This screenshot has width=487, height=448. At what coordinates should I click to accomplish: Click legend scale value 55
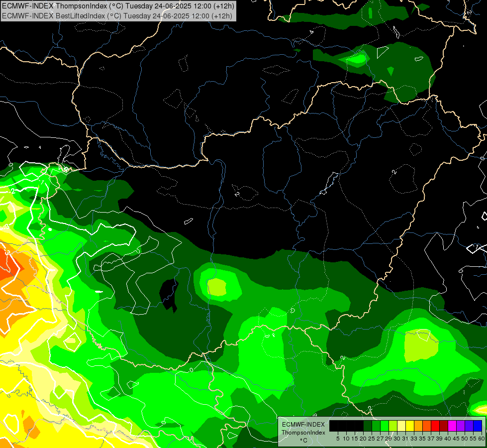[x=473, y=439]
